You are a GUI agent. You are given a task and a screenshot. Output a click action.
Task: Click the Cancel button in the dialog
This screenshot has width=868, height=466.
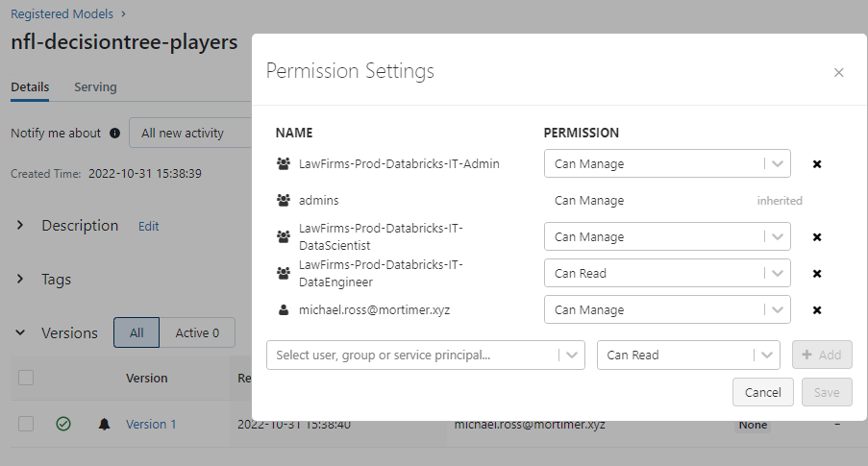(763, 392)
